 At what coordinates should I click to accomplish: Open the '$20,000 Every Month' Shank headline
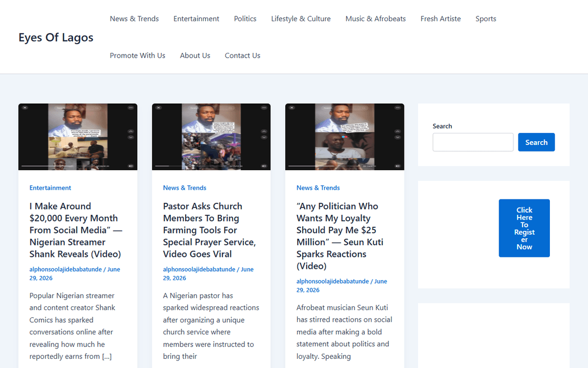point(76,230)
